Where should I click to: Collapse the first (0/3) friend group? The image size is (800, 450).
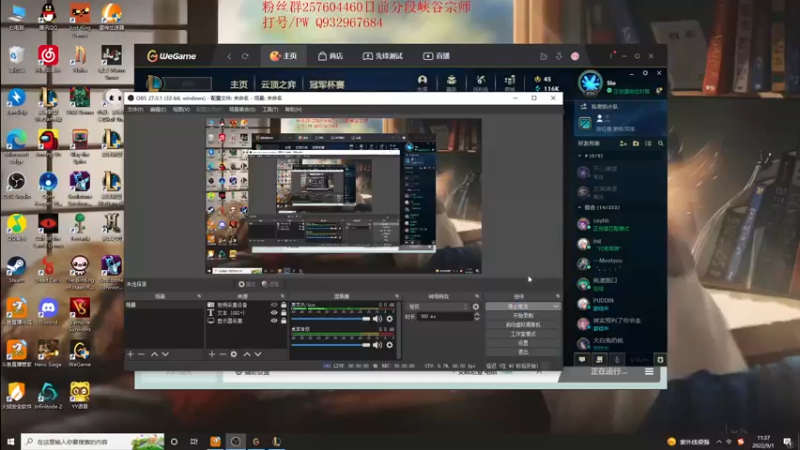pos(580,156)
